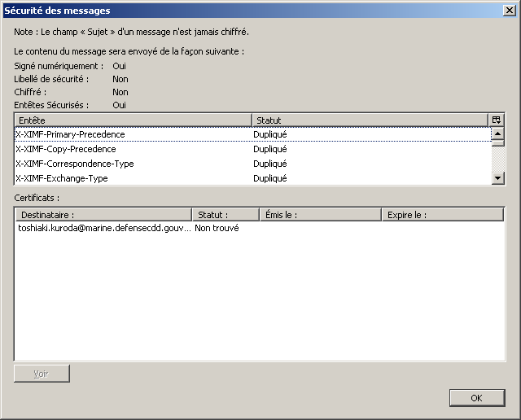Confirm with the OK button
Image resolution: width=521 pixels, height=420 pixels.
click(x=476, y=397)
